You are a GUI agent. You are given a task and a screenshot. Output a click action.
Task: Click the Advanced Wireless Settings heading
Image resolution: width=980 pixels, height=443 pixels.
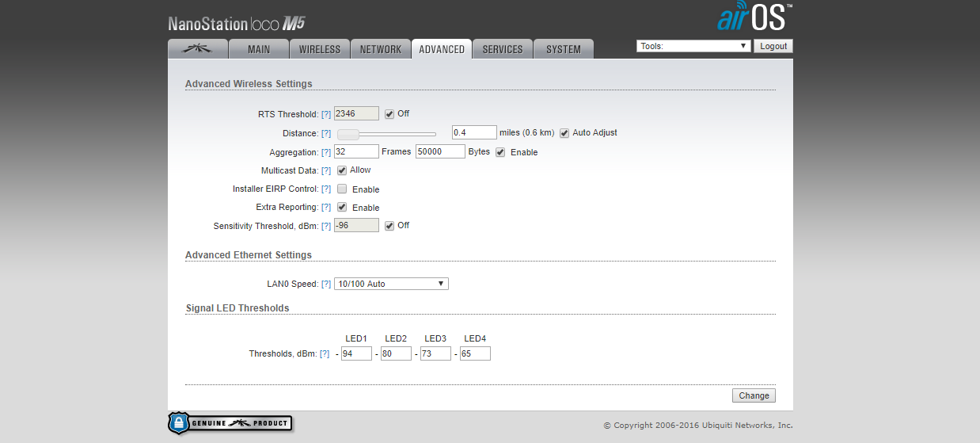pyautogui.click(x=249, y=83)
